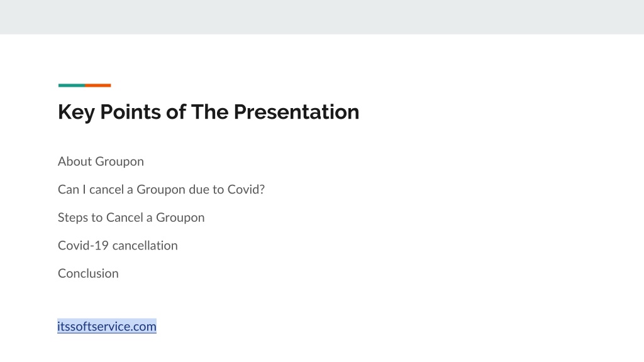Click 'Can I cancel a Groupon due to Covid?' text
The width and height of the screenshot is (644, 362).
161,190
